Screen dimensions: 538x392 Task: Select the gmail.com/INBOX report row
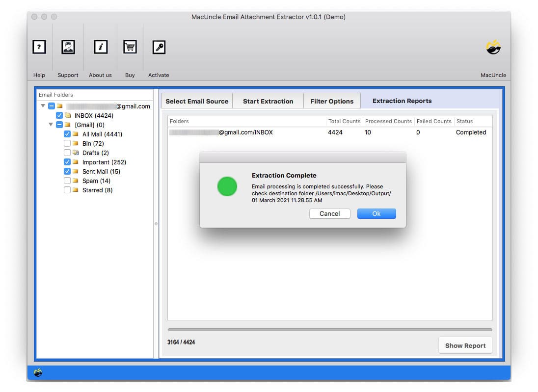tap(330, 132)
